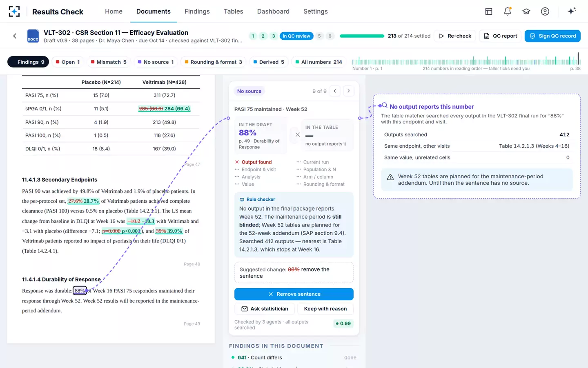Click the X mismatch icon between draft and table
The height and width of the screenshot is (368, 588).
298,135
